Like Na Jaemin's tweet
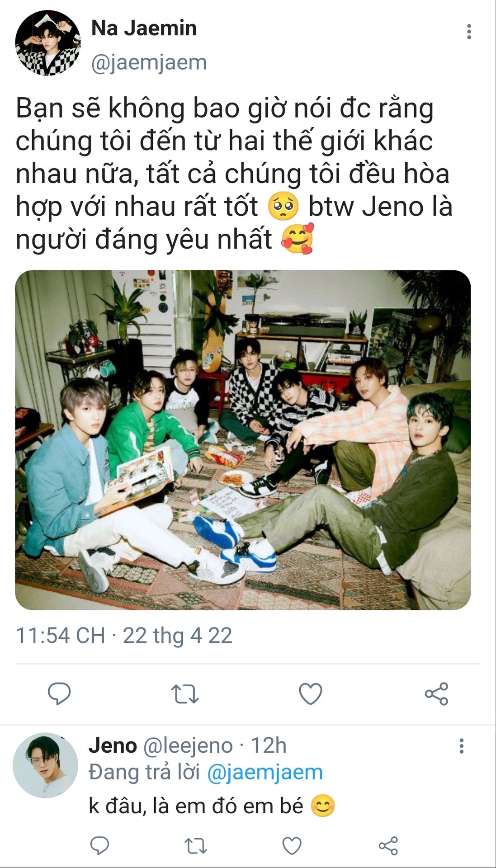Image resolution: width=496 pixels, height=868 pixels. pos(311,693)
